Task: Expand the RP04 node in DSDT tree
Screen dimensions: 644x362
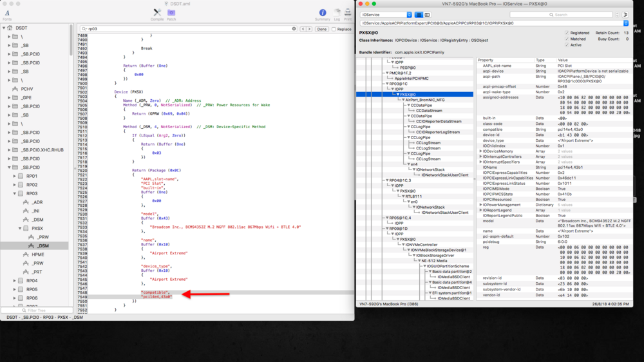Action: (14, 281)
